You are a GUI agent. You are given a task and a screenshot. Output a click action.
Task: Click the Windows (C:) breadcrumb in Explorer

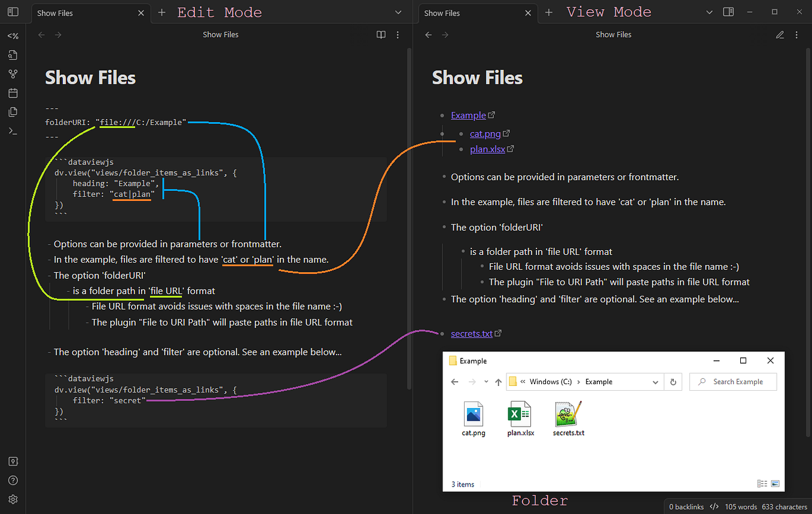point(550,382)
